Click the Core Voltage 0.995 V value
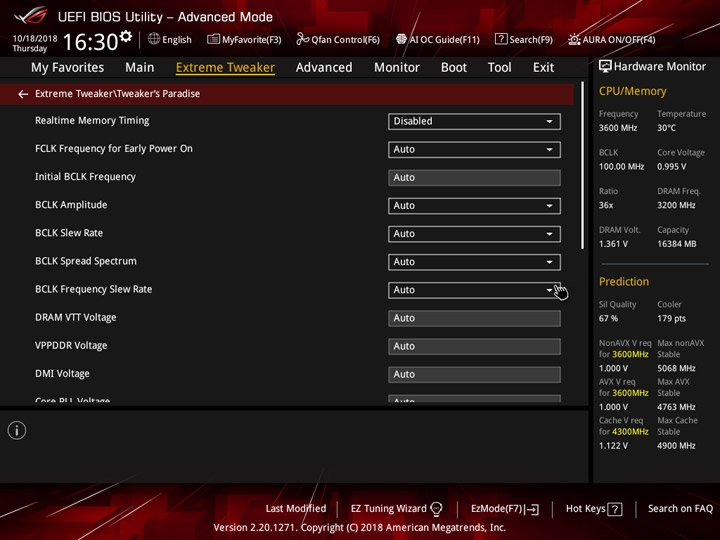 click(671, 167)
